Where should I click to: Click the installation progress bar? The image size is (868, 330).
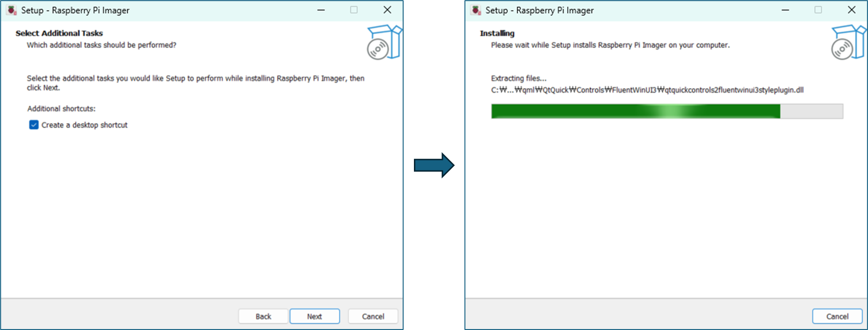pyautogui.click(x=667, y=111)
